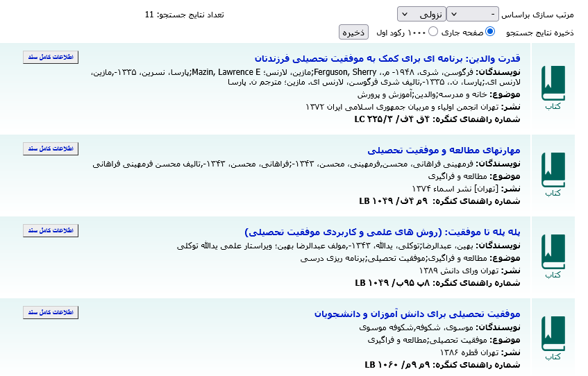Open full document info for 'قدرت والدین'

(51, 57)
